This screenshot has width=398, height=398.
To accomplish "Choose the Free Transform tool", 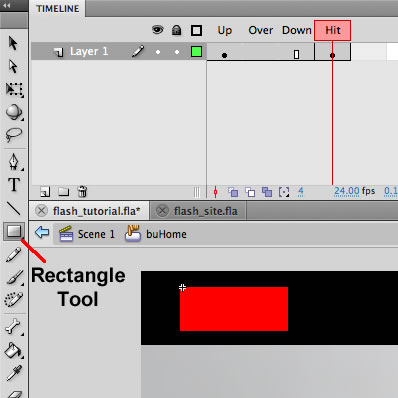I will coord(14,89).
